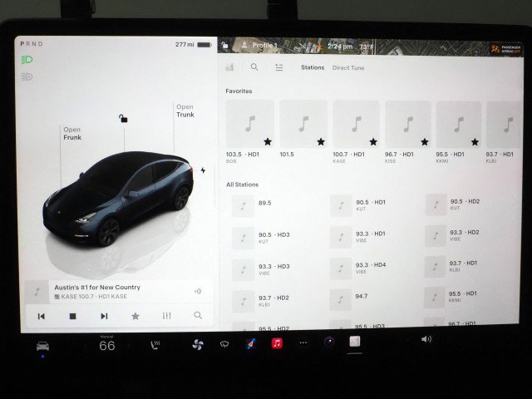Open Frunk

click(x=72, y=133)
